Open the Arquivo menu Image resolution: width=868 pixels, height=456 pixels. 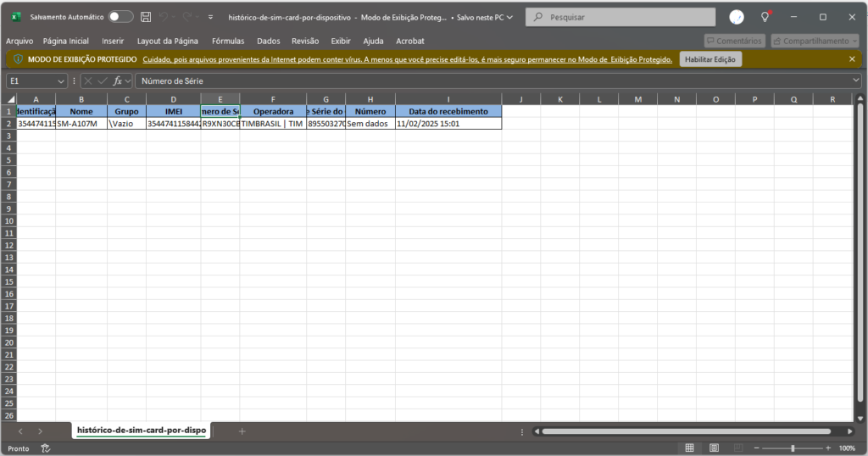pos(19,41)
